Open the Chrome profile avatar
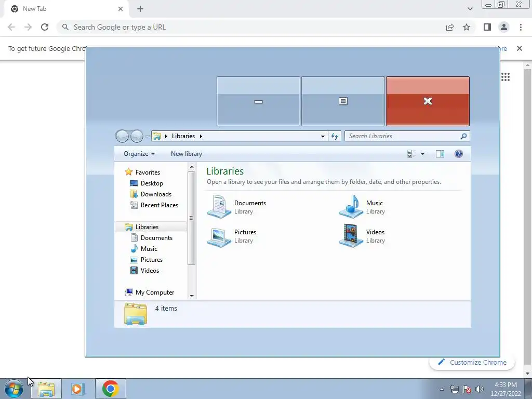 click(x=504, y=27)
